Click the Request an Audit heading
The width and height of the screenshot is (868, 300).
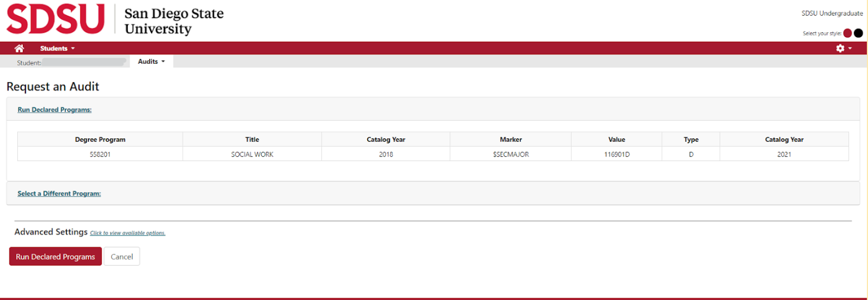pos(53,87)
